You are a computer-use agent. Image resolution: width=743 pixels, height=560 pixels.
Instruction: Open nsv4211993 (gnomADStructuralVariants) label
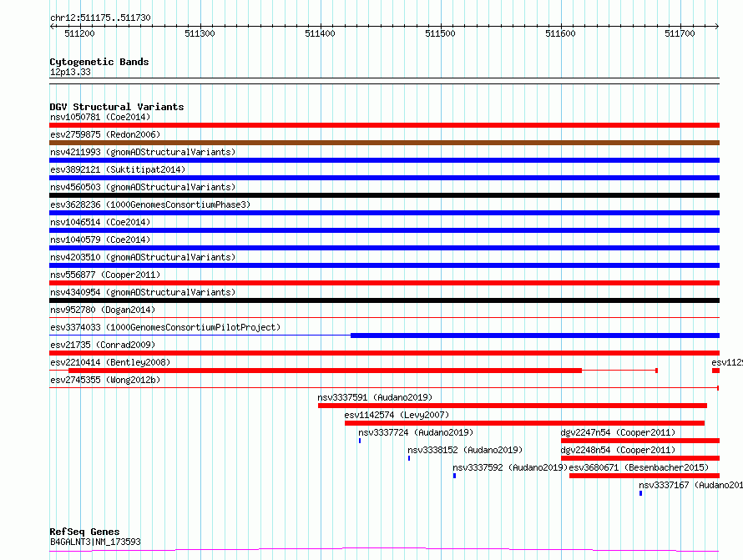point(143,152)
